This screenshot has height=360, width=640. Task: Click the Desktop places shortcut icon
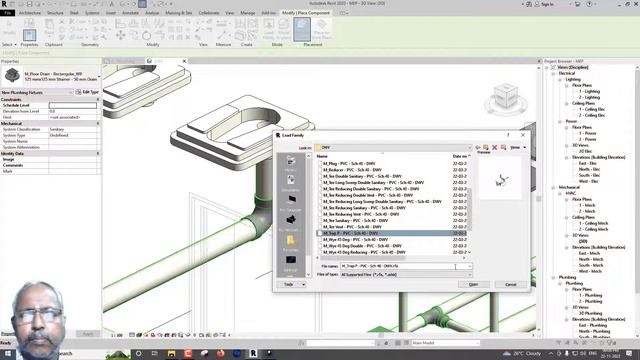291,262
